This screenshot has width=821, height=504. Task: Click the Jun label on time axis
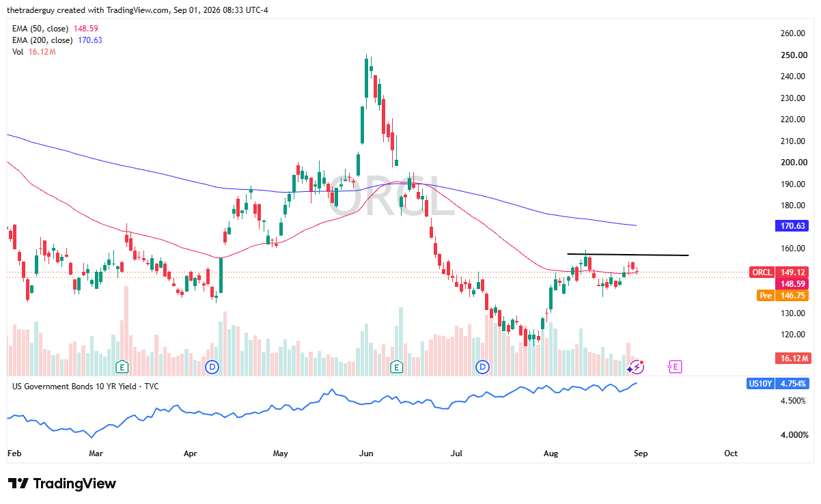click(x=367, y=453)
